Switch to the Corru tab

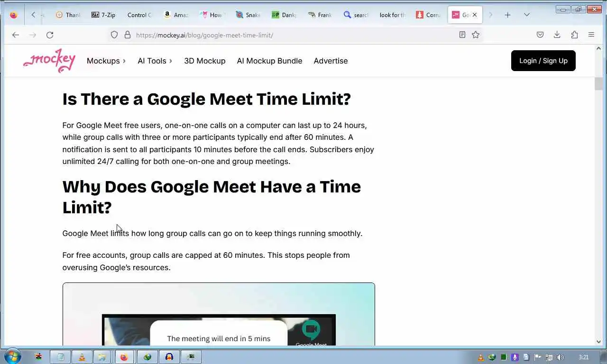428,15
